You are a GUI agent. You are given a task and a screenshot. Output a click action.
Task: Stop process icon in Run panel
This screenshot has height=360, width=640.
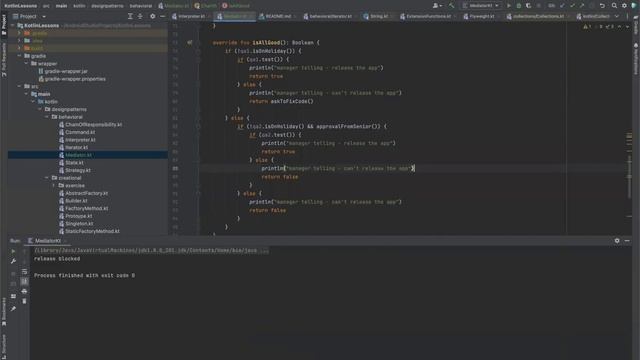click(13, 274)
